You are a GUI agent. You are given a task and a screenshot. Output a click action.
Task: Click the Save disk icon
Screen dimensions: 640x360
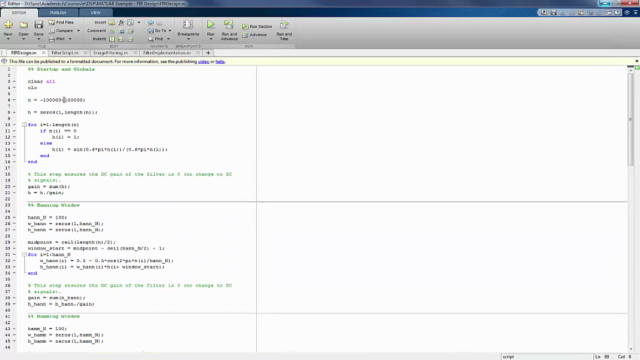point(38,25)
